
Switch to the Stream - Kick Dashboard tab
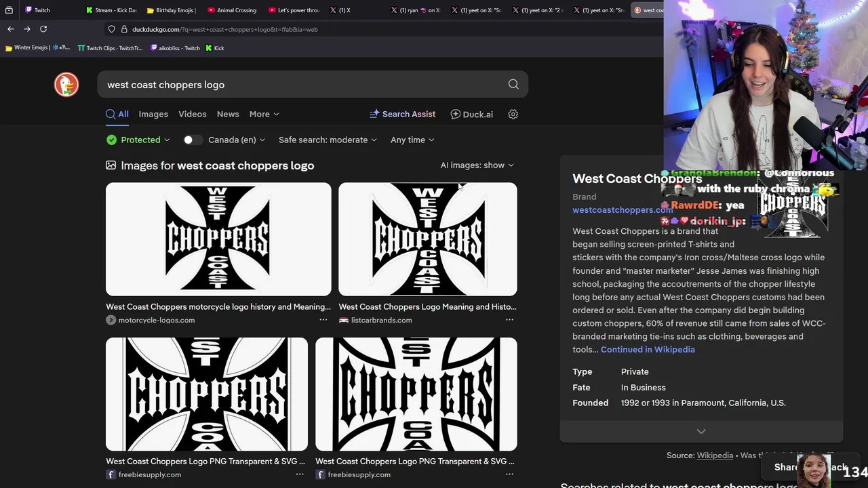coord(112,10)
